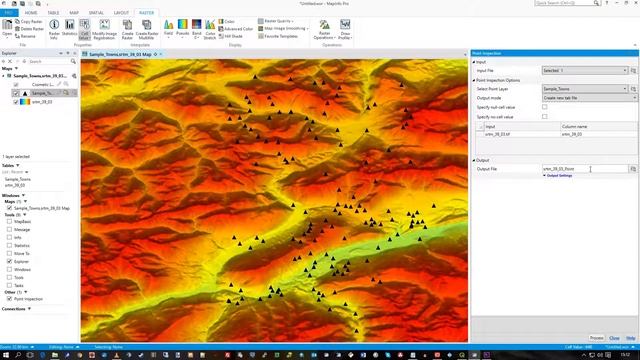The image size is (640, 360).
Task: Check the Statistics window checkbox
Action: coord(9,245)
